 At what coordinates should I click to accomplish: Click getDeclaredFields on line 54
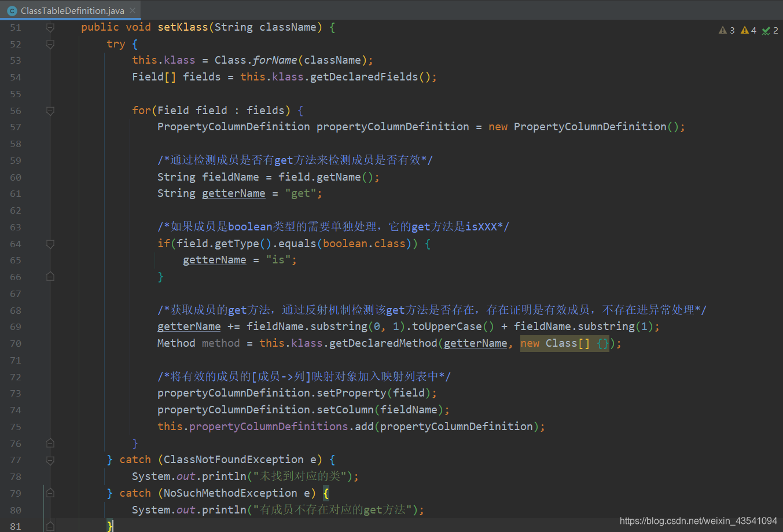point(364,77)
